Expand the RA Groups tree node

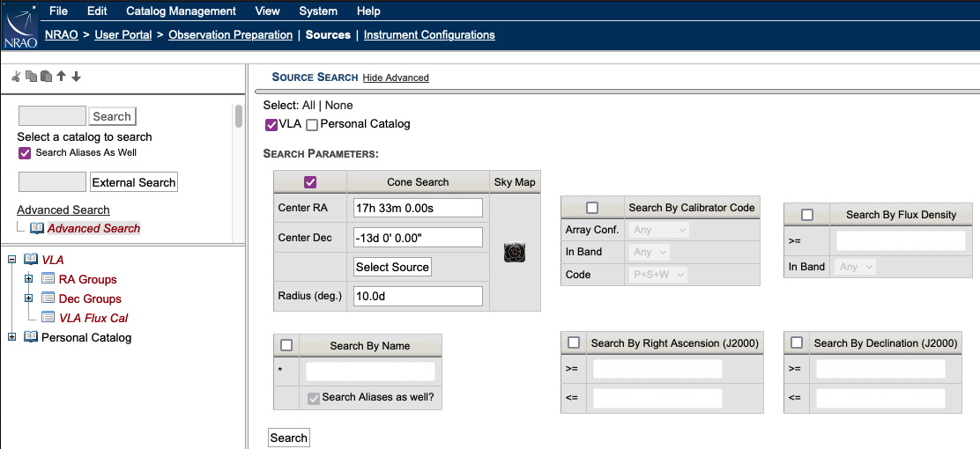pyautogui.click(x=28, y=279)
